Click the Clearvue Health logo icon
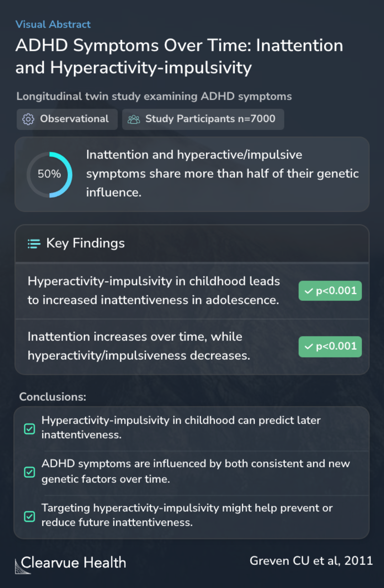This screenshot has height=588, width=384. (22, 566)
